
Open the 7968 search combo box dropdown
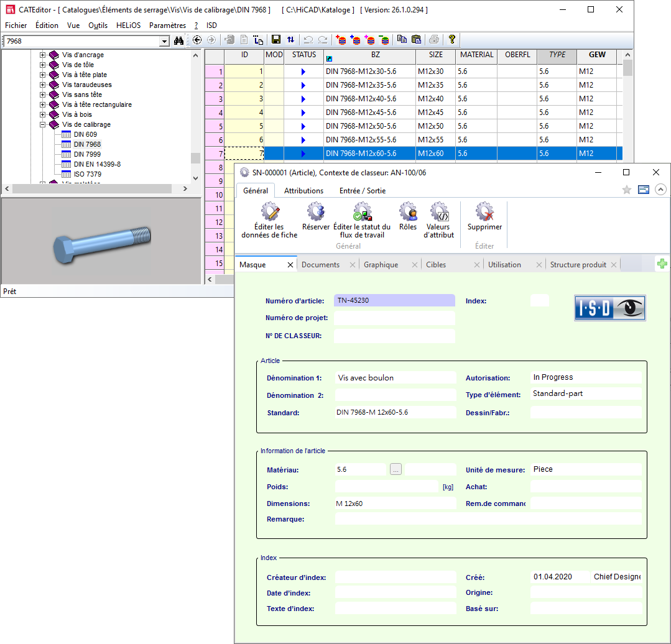click(x=165, y=41)
